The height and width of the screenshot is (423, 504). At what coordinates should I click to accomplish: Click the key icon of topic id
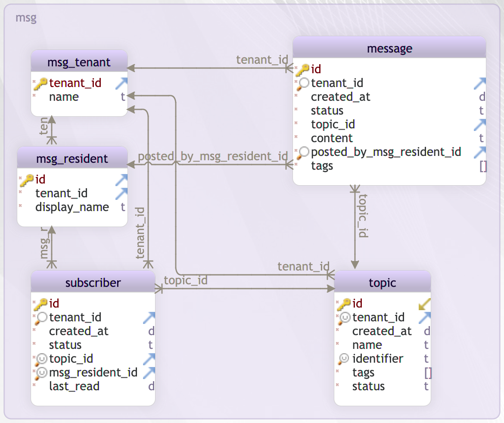click(344, 304)
